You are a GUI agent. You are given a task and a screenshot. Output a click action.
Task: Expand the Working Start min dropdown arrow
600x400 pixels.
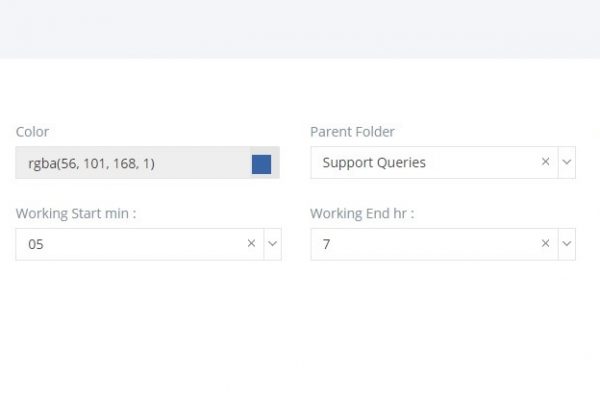(272, 244)
